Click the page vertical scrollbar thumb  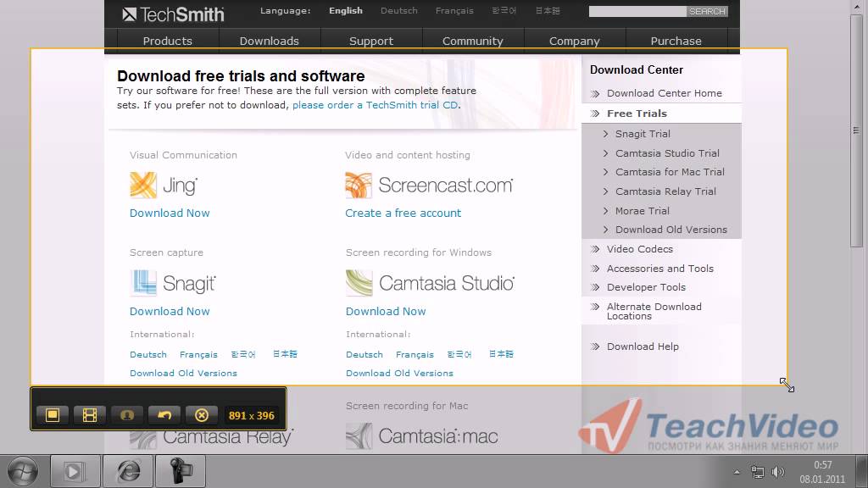(856, 130)
